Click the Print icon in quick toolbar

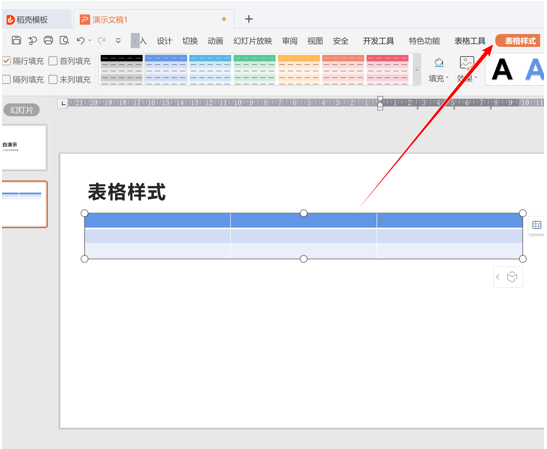tap(48, 40)
